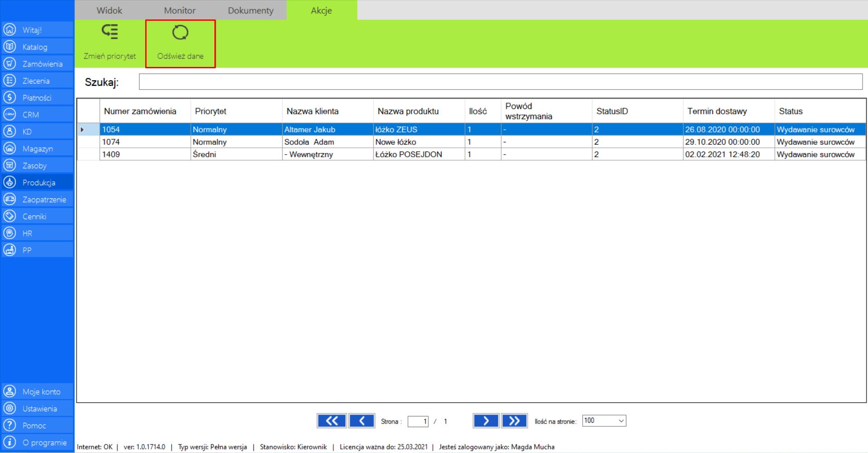The height and width of the screenshot is (453, 868).
Task: Click client cell - Wewnętrzny
Action: (328, 154)
